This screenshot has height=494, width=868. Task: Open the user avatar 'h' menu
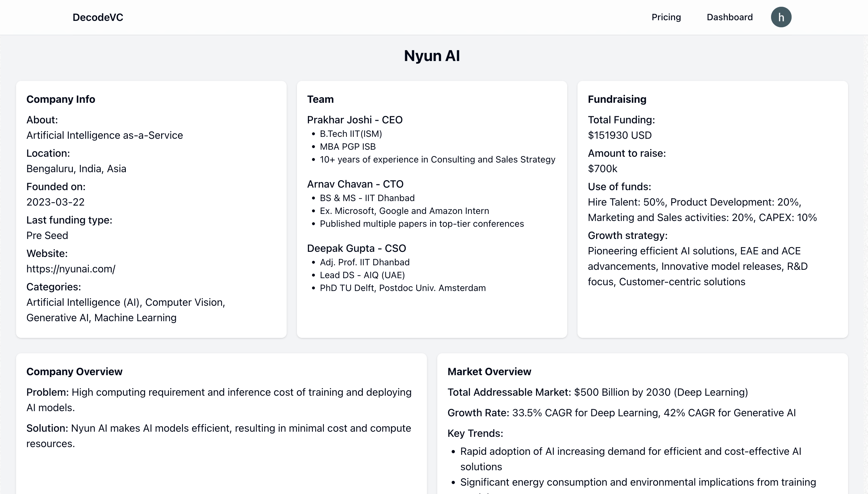pos(781,17)
